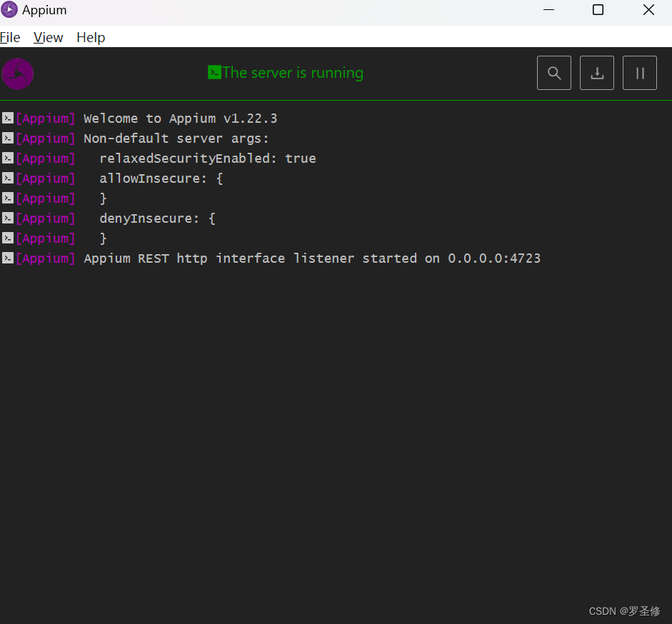Download the raw server logs
The height and width of the screenshot is (624, 672).
click(596, 73)
